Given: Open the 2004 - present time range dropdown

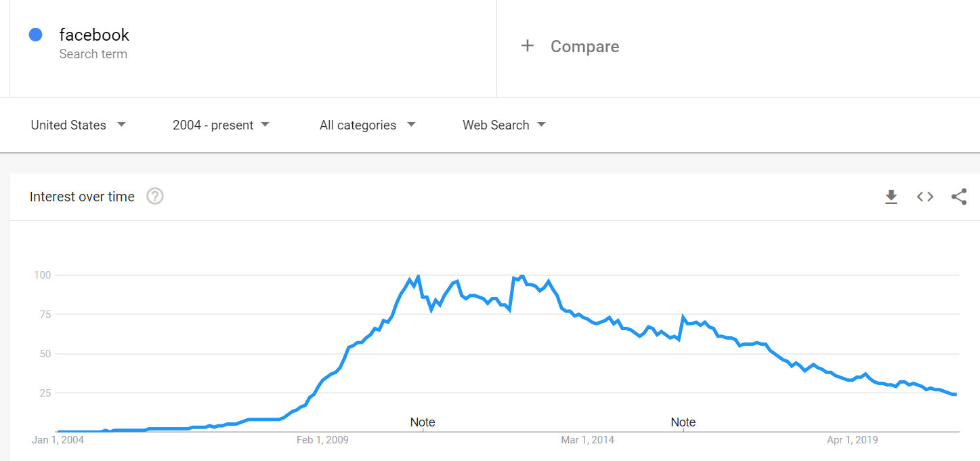Looking at the screenshot, I should pyautogui.click(x=221, y=125).
